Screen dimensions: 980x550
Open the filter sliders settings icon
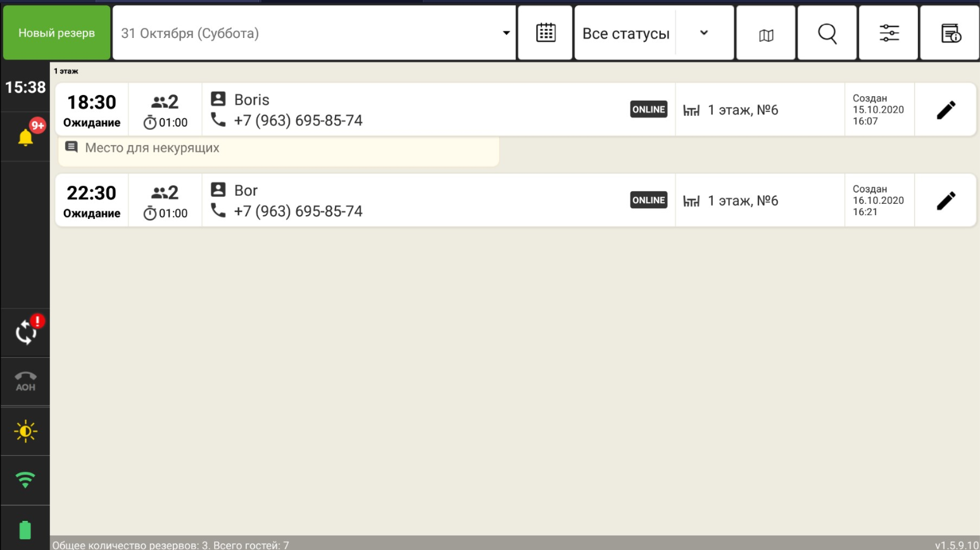[x=888, y=33]
